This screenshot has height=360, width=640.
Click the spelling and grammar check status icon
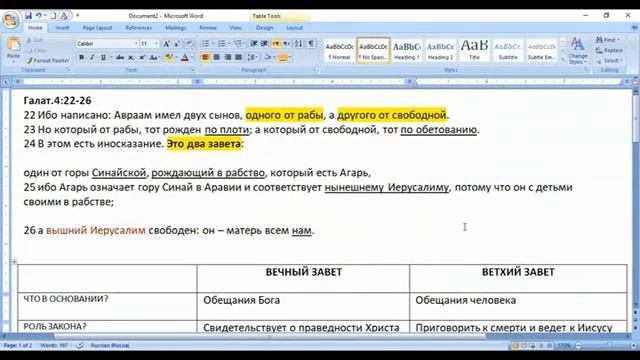click(80, 345)
